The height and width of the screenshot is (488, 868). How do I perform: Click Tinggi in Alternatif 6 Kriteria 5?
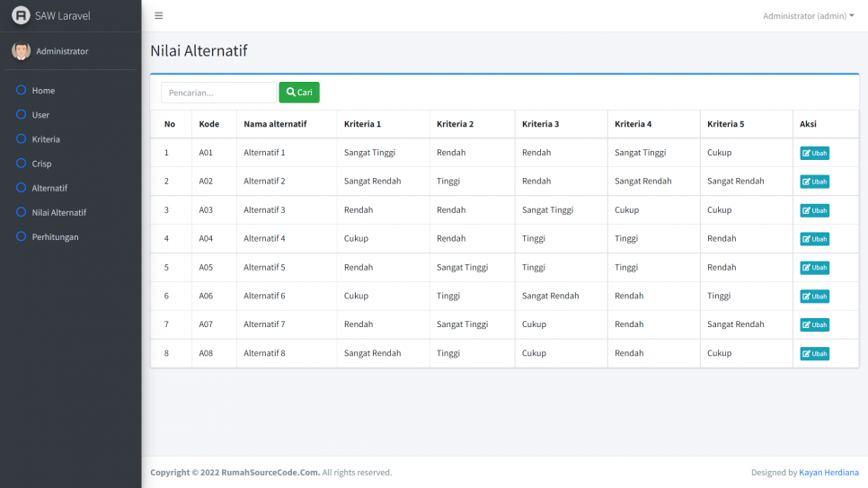(x=719, y=296)
